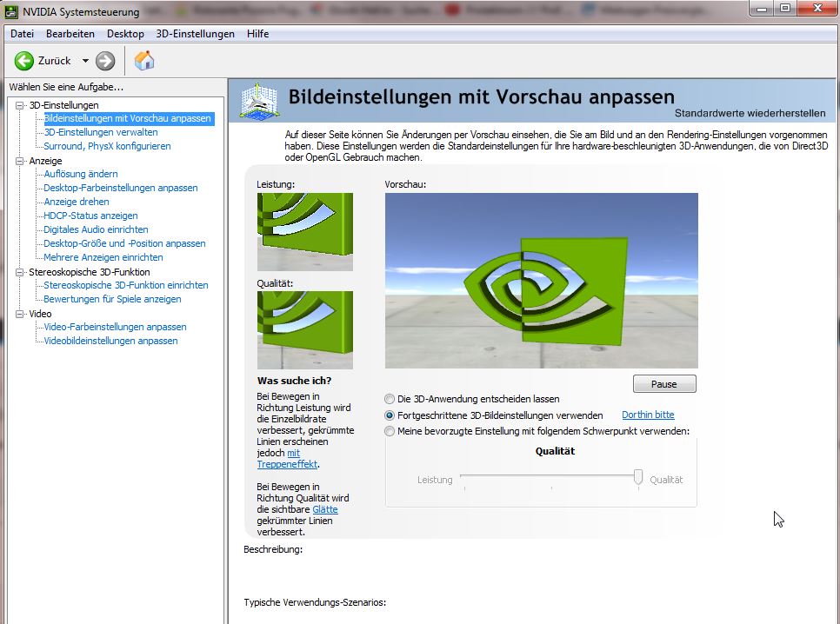Maximize the NVIDIA Systemsteuerung window

pos(785,8)
